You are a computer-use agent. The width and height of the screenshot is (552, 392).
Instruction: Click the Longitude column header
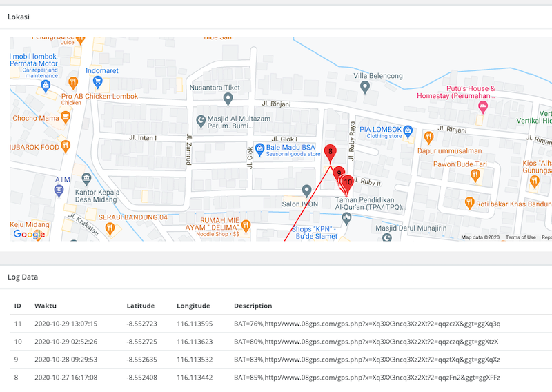193,306
